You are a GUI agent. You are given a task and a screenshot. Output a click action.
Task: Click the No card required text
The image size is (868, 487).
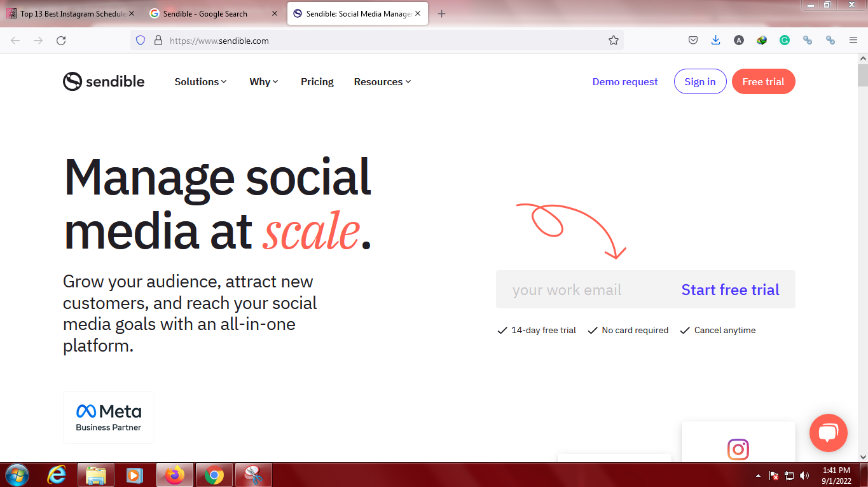(635, 330)
